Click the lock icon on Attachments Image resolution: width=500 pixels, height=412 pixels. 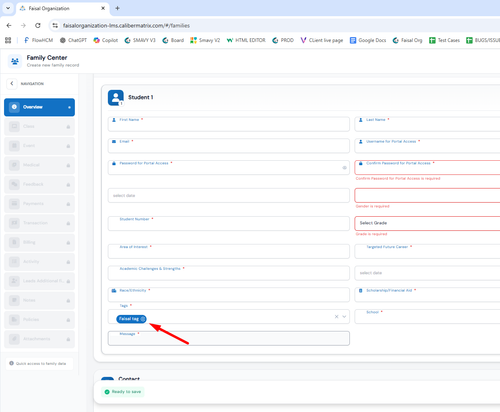pyautogui.click(x=68, y=339)
